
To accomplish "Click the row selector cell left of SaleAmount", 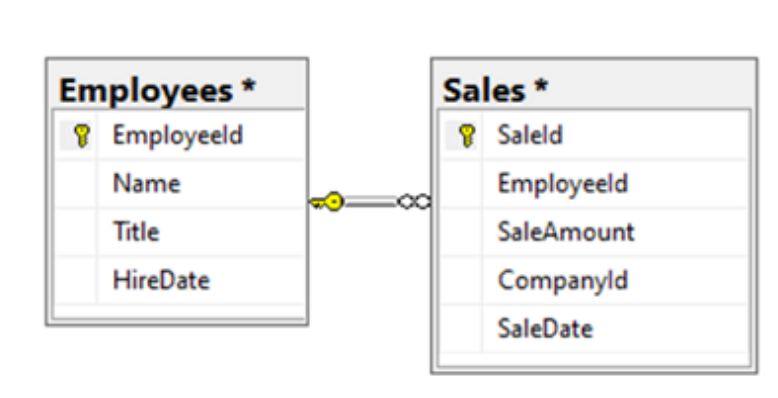I will (x=461, y=232).
